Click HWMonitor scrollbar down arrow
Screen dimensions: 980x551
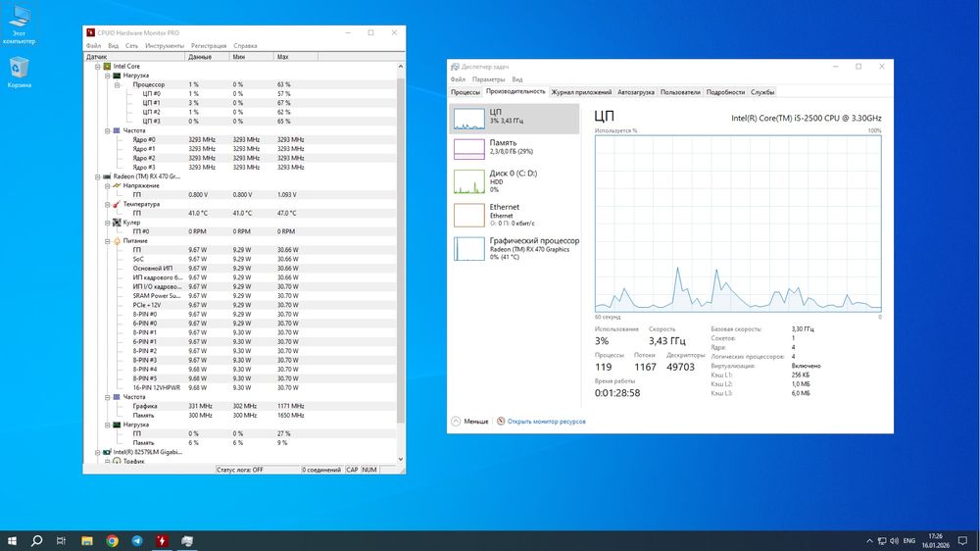click(x=401, y=460)
